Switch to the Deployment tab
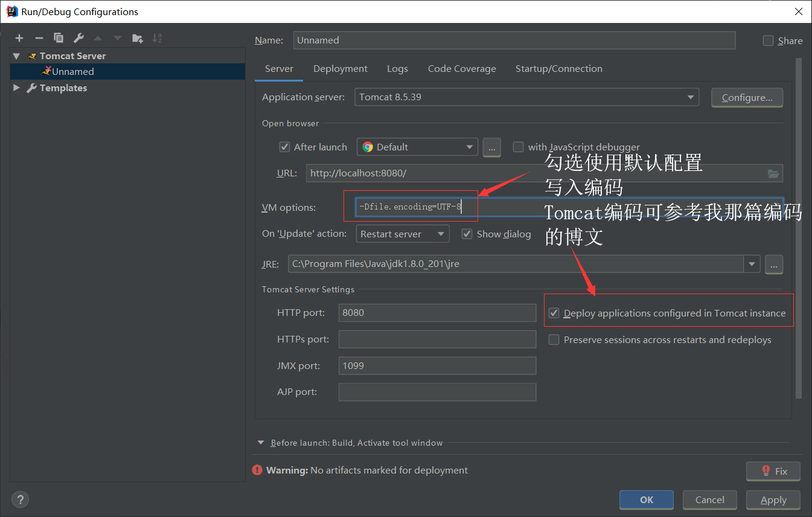 (x=340, y=69)
